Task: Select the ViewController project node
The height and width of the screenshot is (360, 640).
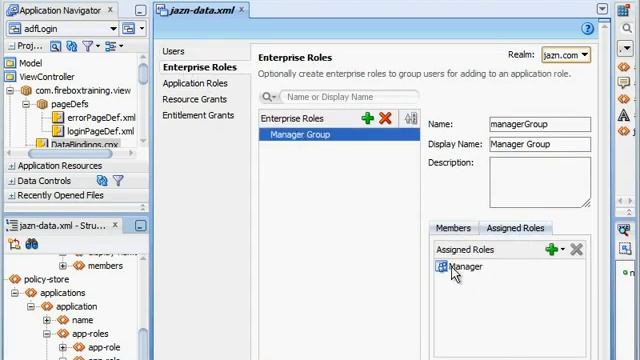Action: click(47, 77)
